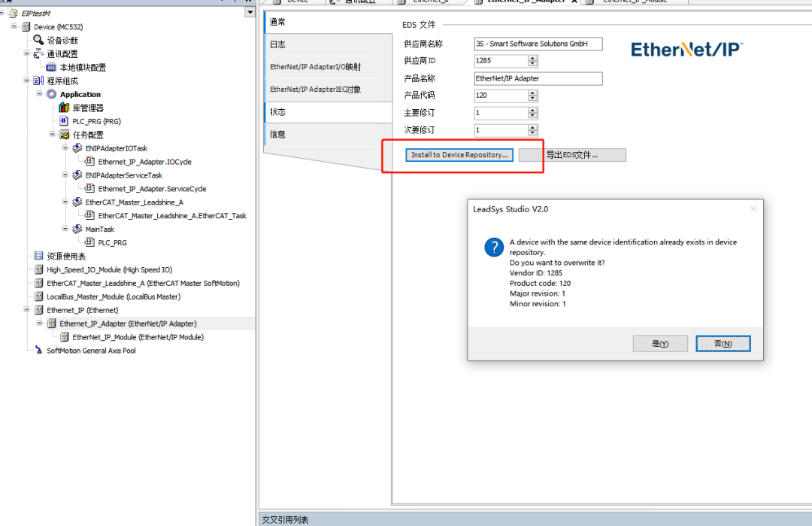This screenshot has height=526, width=812.
Task: Select the Ethernet_IP (Ethernet) node
Action: pos(83,309)
